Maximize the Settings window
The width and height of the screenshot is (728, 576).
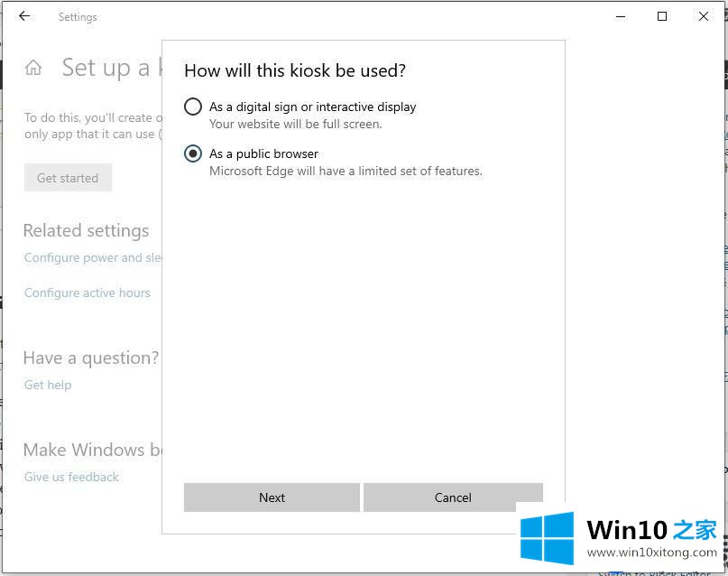click(662, 16)
